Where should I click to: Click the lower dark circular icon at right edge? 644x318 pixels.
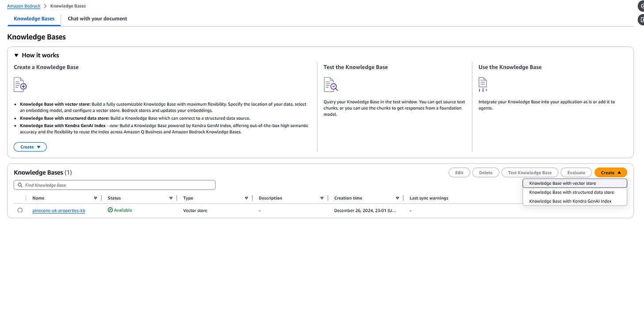point(641,19)
